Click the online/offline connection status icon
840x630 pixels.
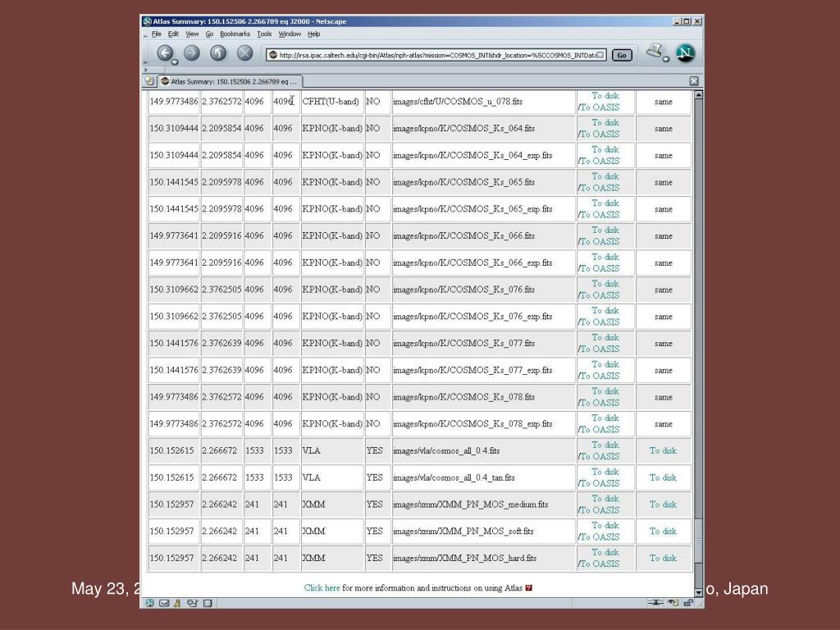tap(655, 603)
